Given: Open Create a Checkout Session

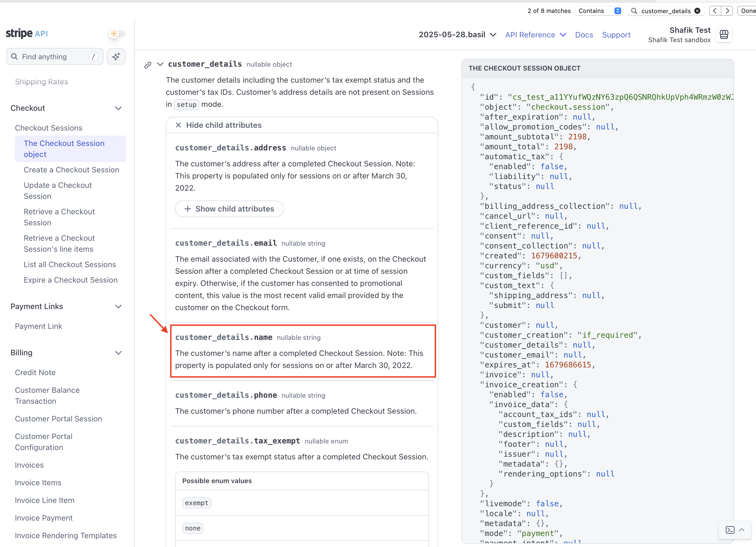Looking at the screenshot, I should click(x=71, y=170).
